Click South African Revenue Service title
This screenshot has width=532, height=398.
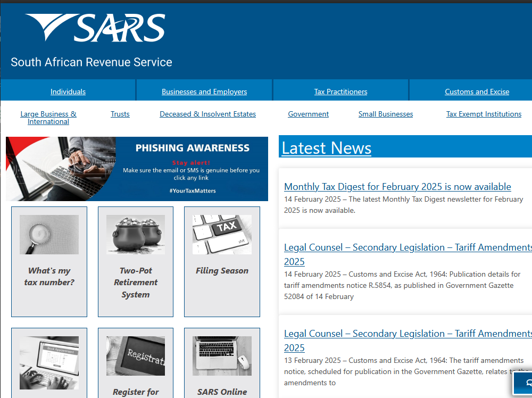click(92, 62)
